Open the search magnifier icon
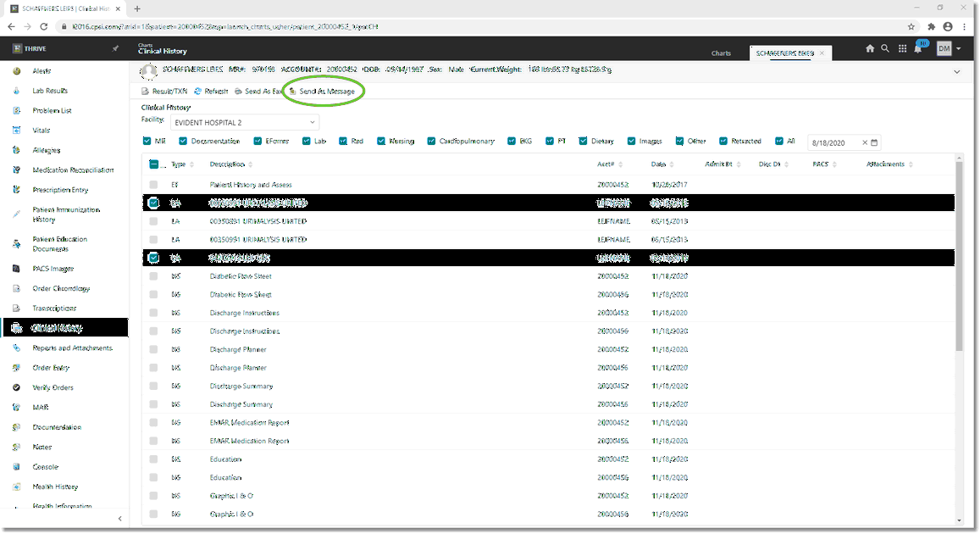 click(x=885, y=49)
